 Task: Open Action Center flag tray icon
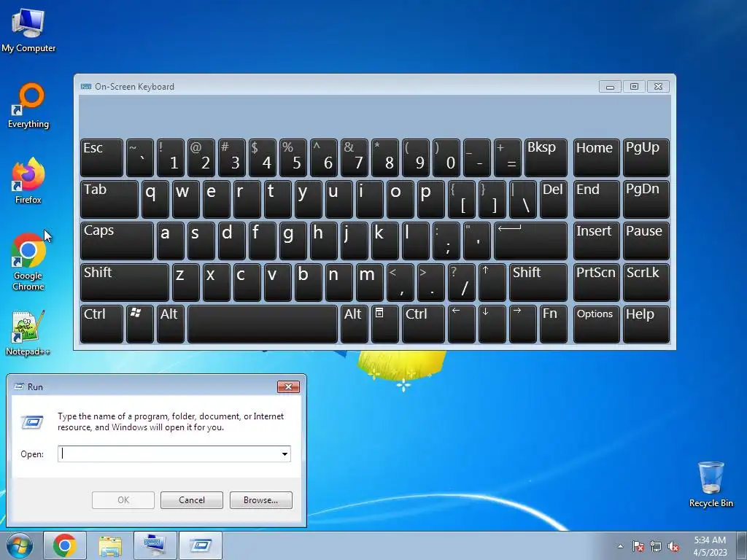pyautogui.click(x=638, y=546)
